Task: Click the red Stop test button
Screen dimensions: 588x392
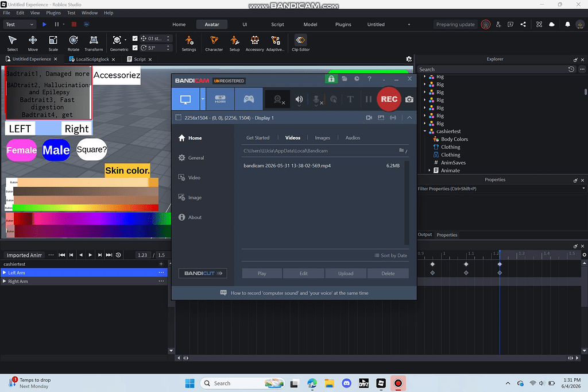Action: [x=74, y=24]
